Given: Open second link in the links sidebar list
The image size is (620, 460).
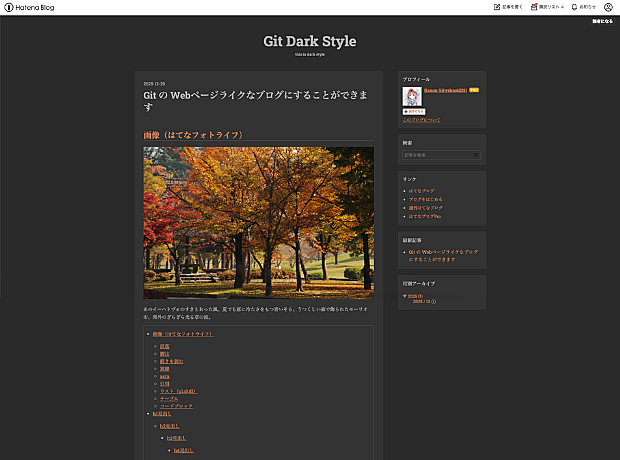Looking at the screenshot, I should pos(425,199).
